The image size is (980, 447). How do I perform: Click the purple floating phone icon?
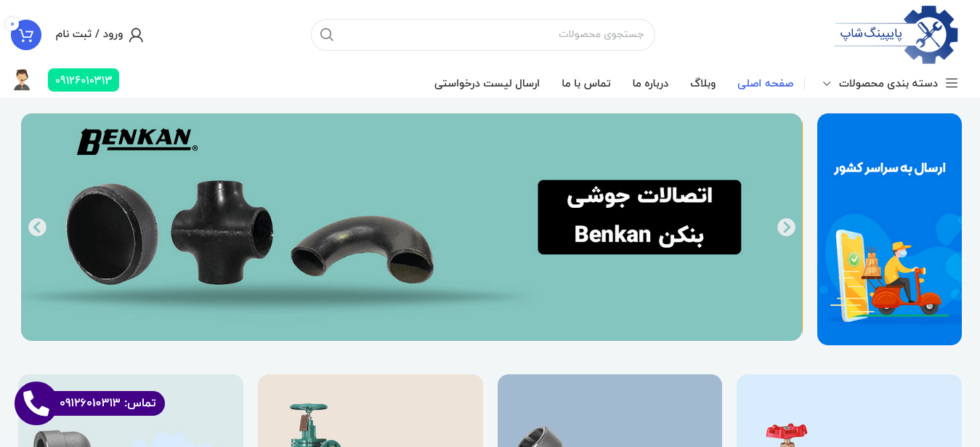coord(36,403)
